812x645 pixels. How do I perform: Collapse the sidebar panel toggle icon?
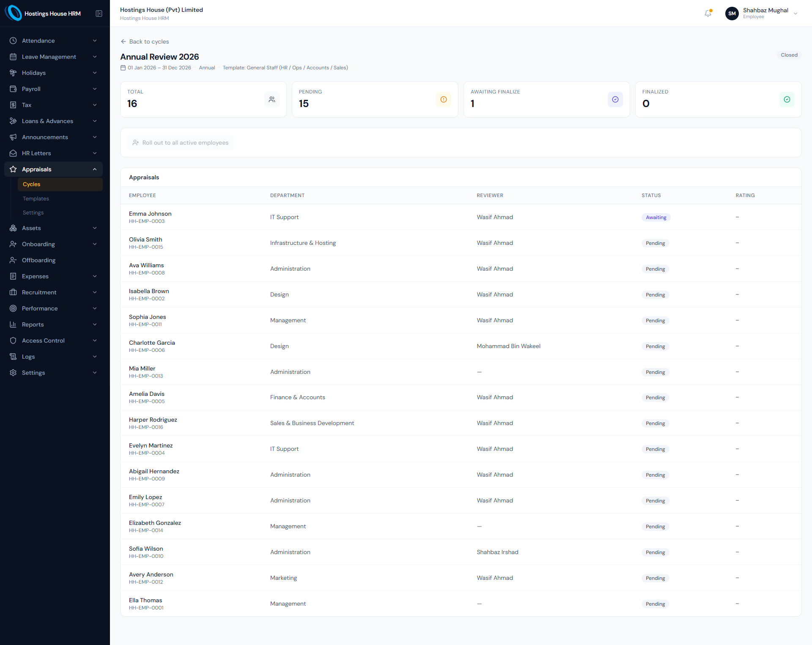[x=99, y=14]
